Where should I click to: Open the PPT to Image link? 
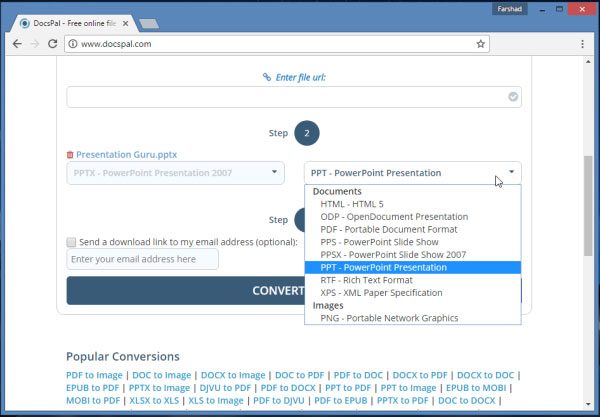pos(408,388)
